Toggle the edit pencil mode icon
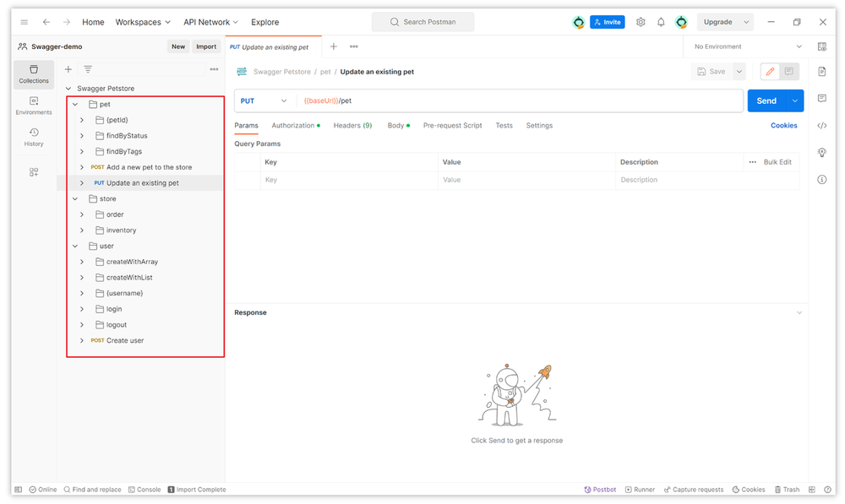Image resolution: width=845 pixels, height=504 pixels. click(x=770, y=72)
